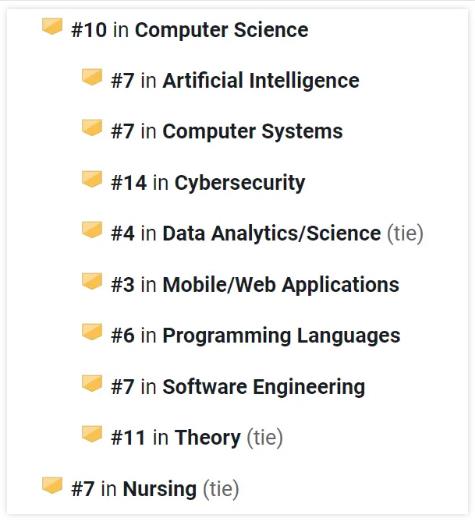The height and width of the screenshot is (520, 475).
Task: Click the badge icon beside Programming Languages
Action: [92, 332]
